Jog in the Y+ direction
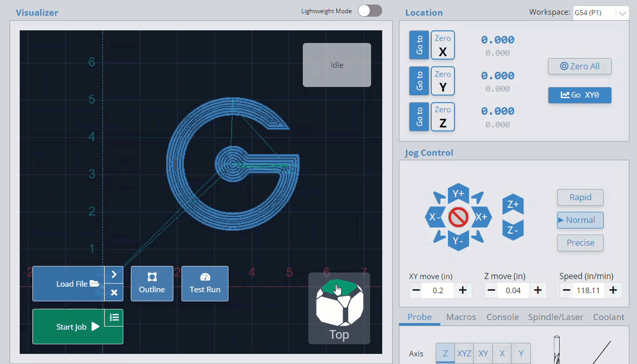The width and height of the screenshot is (637, 364). (x=459, y=194)
